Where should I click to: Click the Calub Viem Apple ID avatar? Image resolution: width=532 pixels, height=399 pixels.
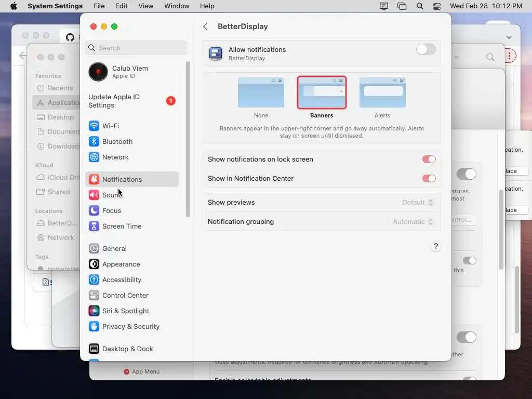coord(98,72)
